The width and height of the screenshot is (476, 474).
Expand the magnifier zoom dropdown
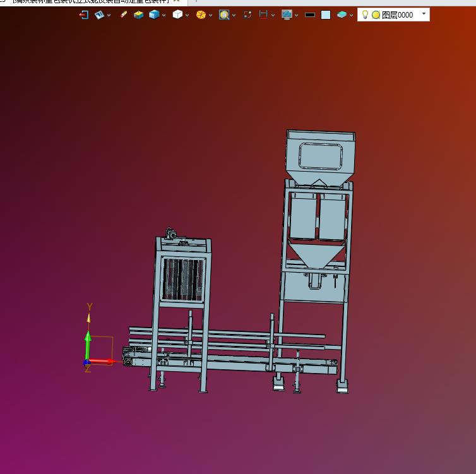point(234,15)
